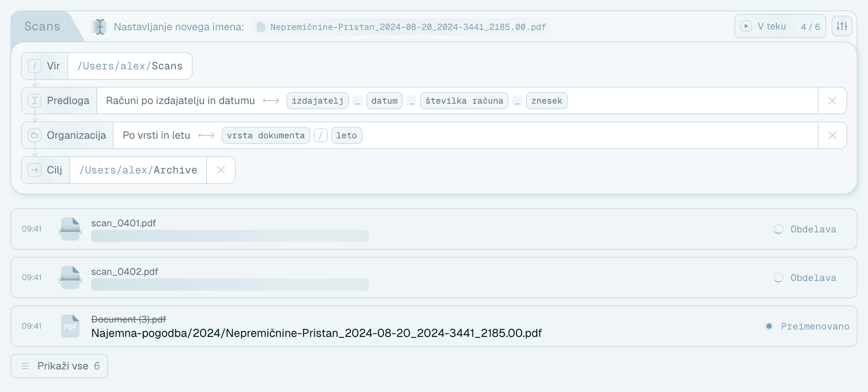Click the leto token
This screenshot has width=868, height=392.
(347, 135)
